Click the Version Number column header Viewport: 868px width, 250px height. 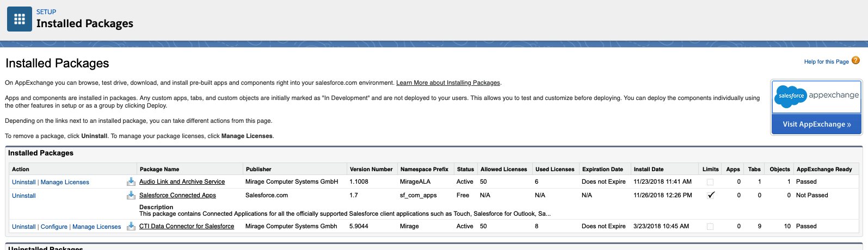point(371,169)
